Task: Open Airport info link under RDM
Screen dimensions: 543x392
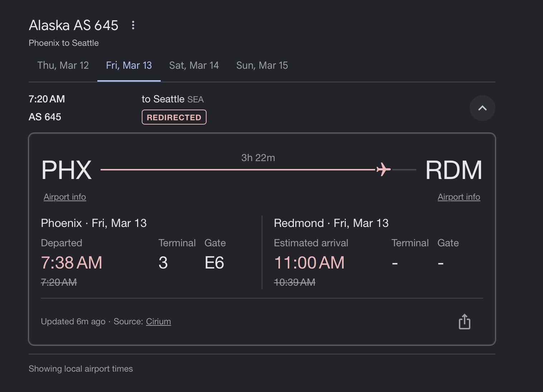Action: pos(459,197)
